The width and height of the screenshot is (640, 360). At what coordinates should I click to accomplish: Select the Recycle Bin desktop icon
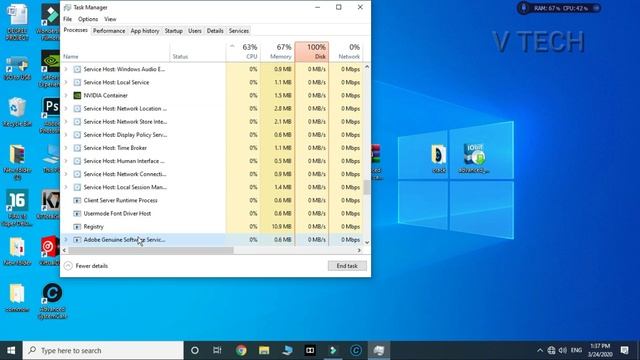coord(17,112)
